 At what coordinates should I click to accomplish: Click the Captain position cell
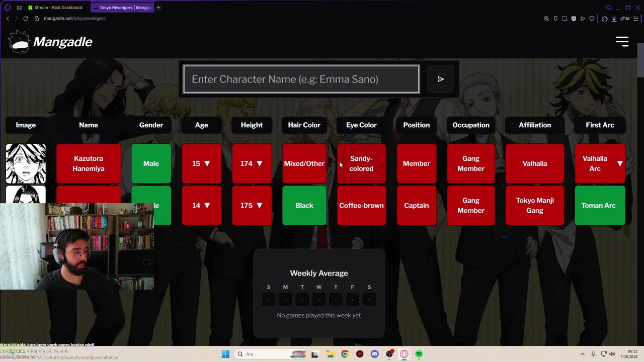pos(416,205)
